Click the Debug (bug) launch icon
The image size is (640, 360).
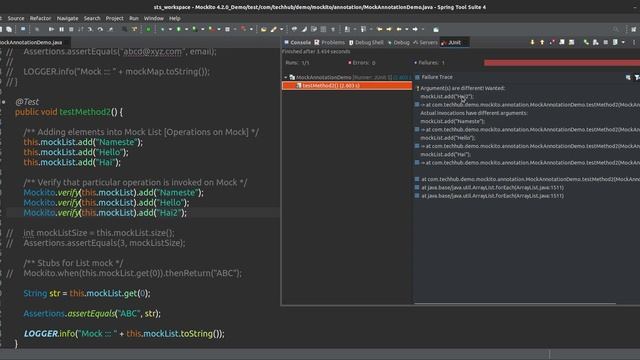coord(162,29)
